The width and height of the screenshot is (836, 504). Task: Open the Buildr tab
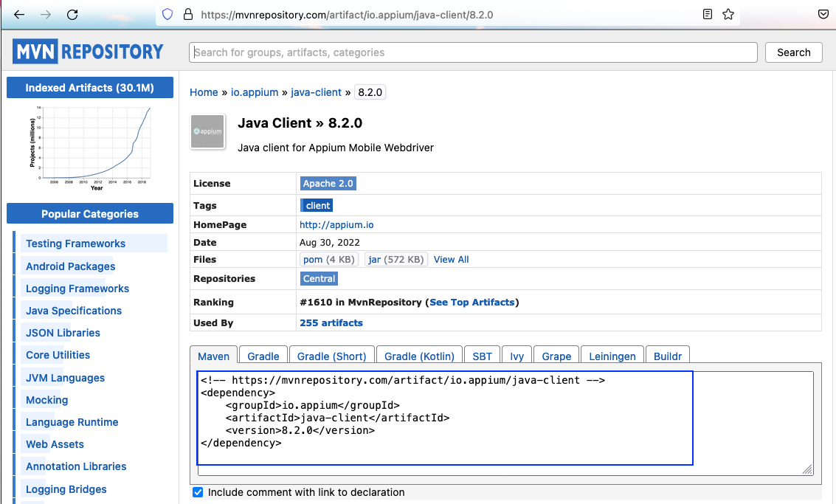(x=668, y=356)
